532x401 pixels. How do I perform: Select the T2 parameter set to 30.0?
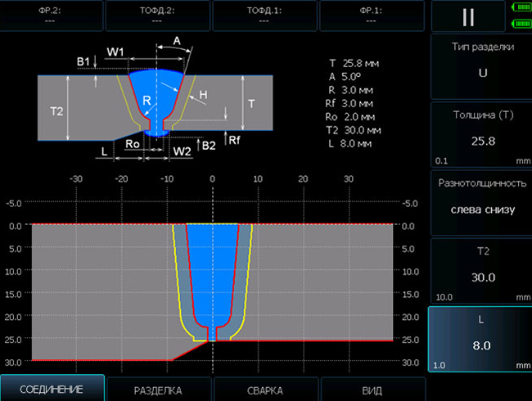(x=479, y=270)
